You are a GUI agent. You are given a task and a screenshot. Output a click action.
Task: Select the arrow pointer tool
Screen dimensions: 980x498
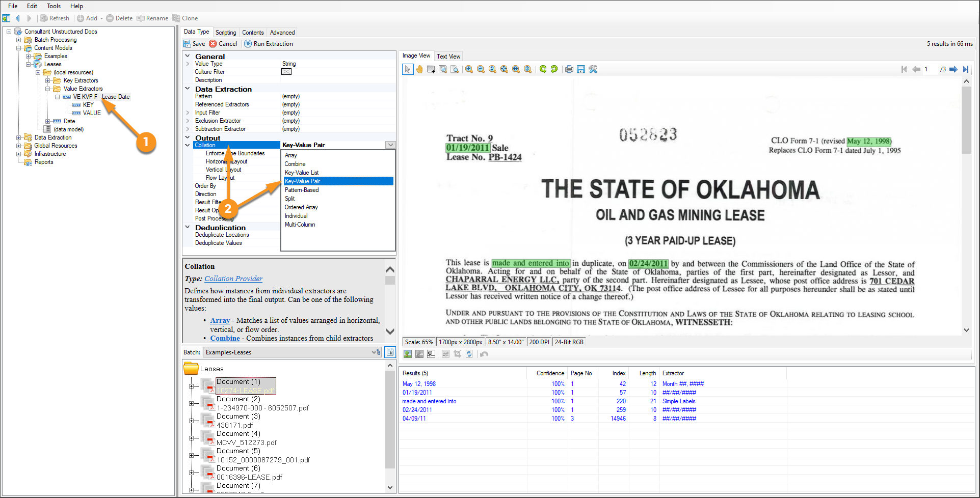point(407,69)
